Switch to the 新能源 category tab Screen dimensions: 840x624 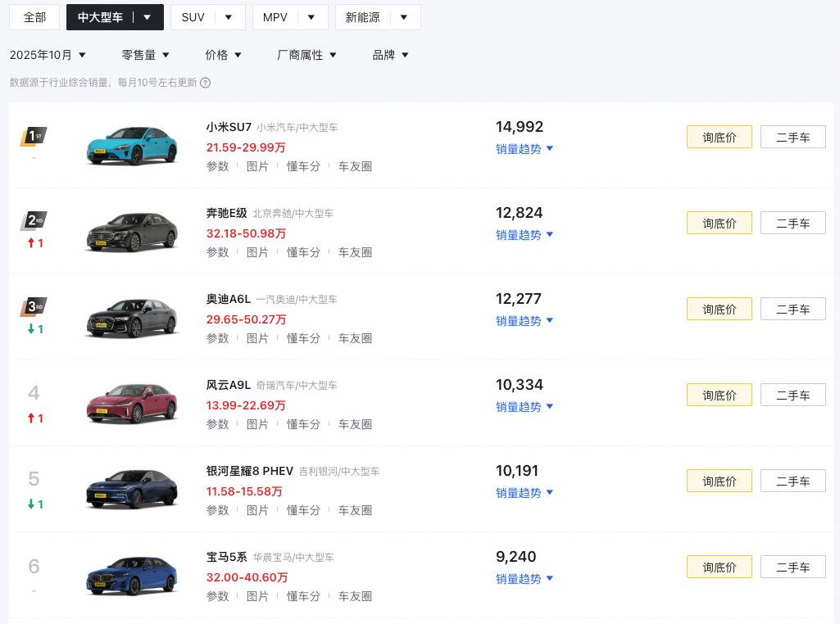click(362, 16)
